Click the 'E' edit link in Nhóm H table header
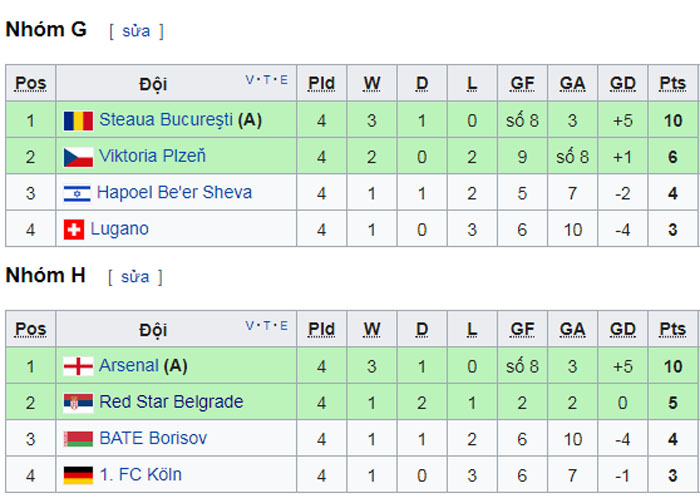This screenshot has width=700, height=498. 283,326
